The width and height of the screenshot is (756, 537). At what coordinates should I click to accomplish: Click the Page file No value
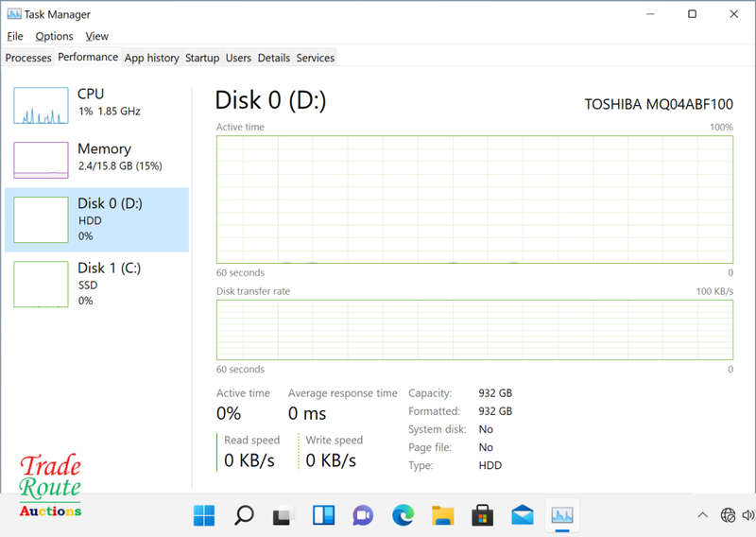click(x=486, y=447)
